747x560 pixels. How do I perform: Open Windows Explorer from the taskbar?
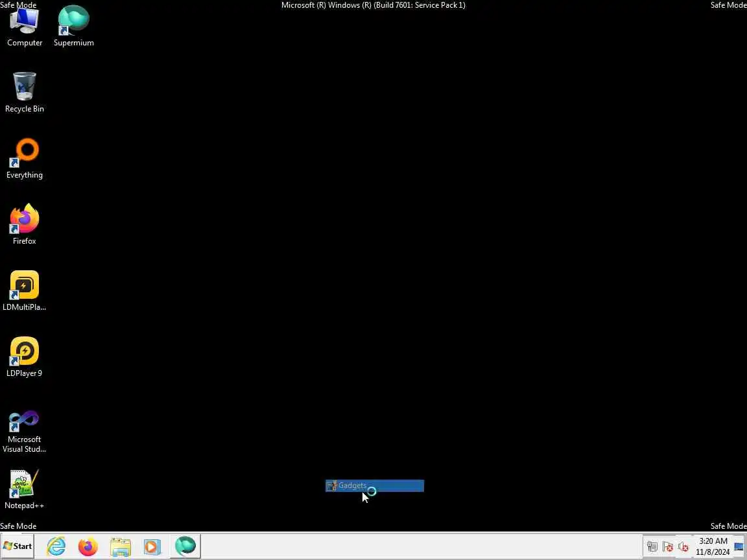tap(120, 546)
